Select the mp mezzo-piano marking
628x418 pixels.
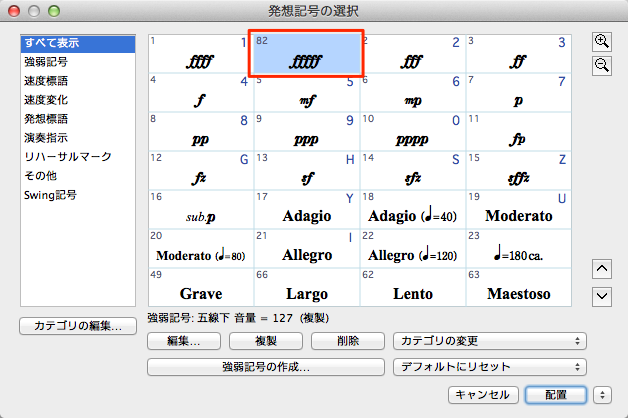[413, 93]
